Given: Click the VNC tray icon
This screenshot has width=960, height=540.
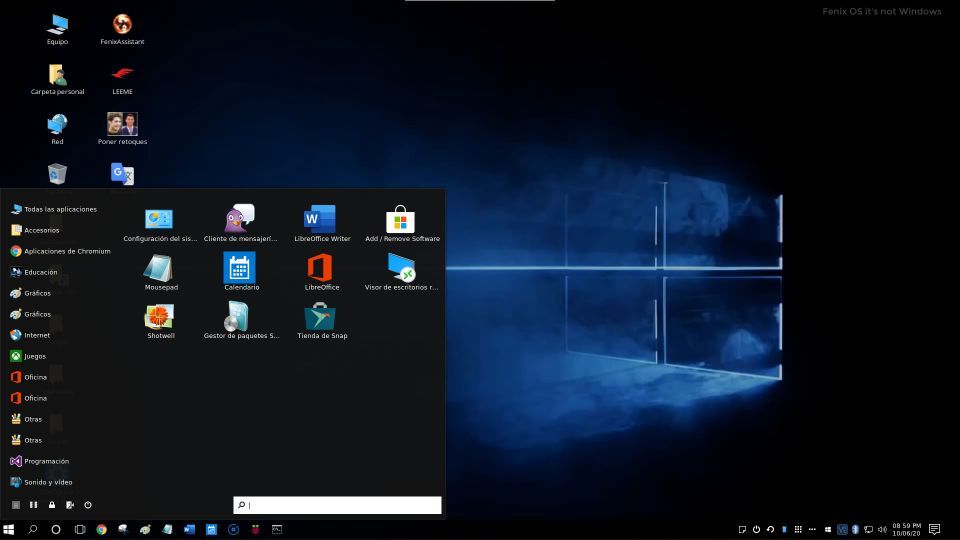Looking at the screenshot, I should click(842, 530).
